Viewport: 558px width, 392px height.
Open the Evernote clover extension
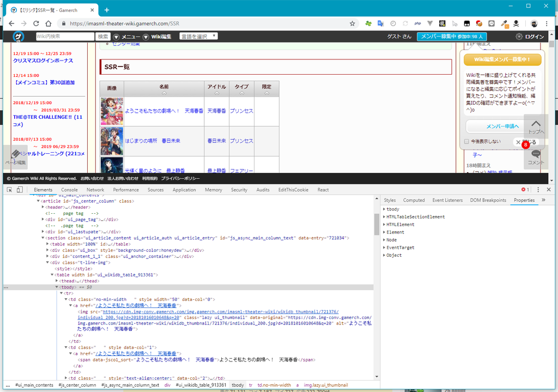click(368, 23)
